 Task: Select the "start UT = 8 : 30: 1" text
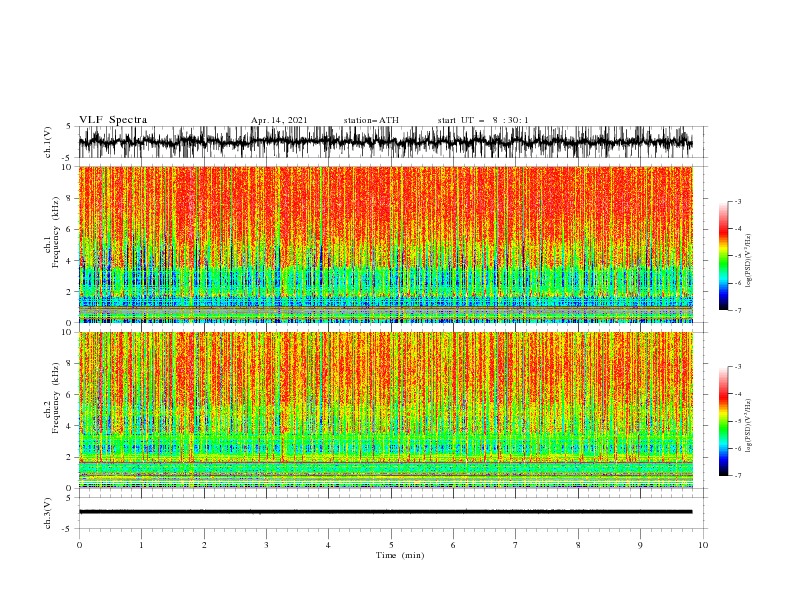483,120
